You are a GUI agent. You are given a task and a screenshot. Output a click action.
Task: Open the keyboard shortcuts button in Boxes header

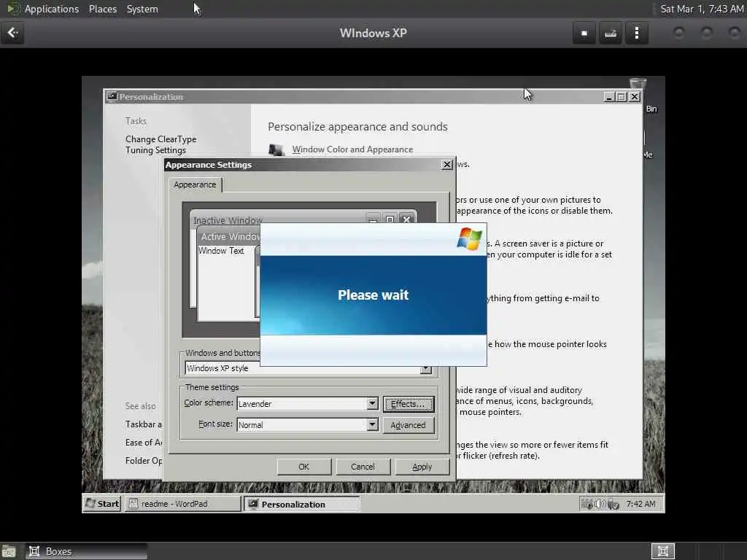click(611, 34)
